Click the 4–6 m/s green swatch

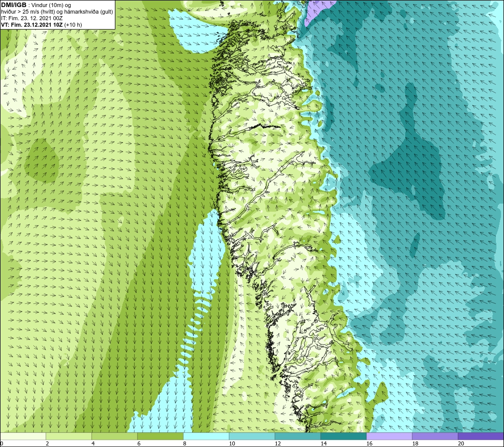coord(114,436)
